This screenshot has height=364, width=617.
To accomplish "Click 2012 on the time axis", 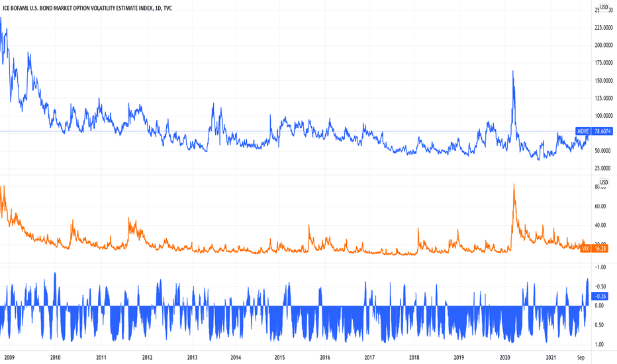I will click(147, 357).
